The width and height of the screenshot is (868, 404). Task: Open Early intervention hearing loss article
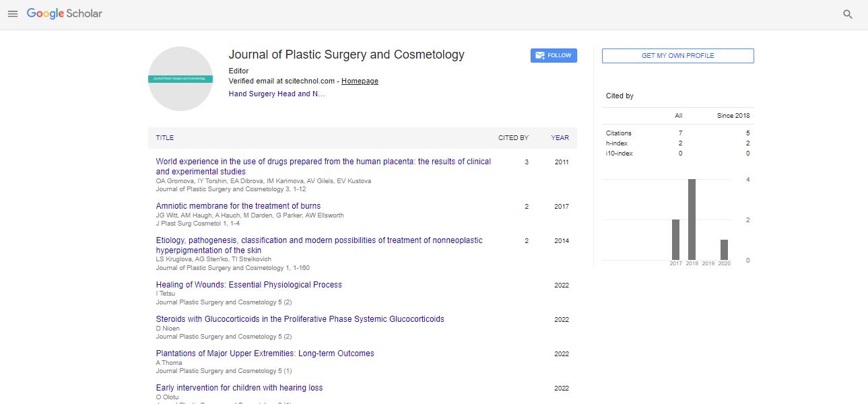coord(239,388)
